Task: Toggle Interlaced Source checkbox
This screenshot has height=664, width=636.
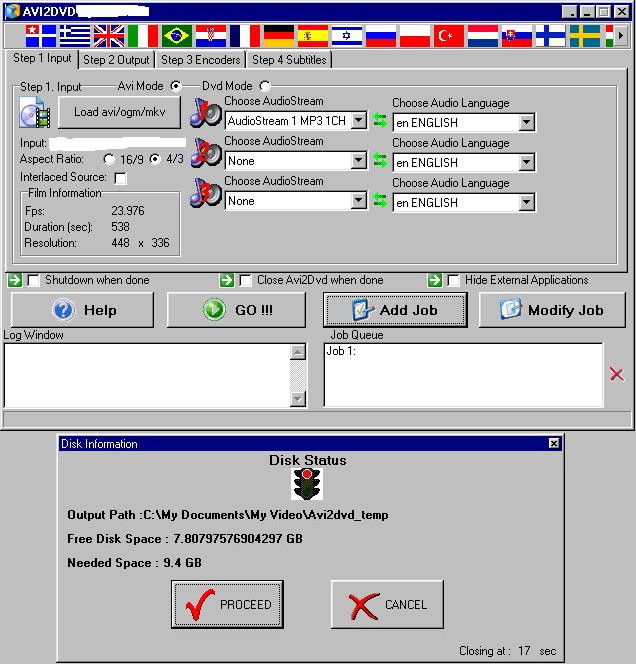Action: point(121,178)
